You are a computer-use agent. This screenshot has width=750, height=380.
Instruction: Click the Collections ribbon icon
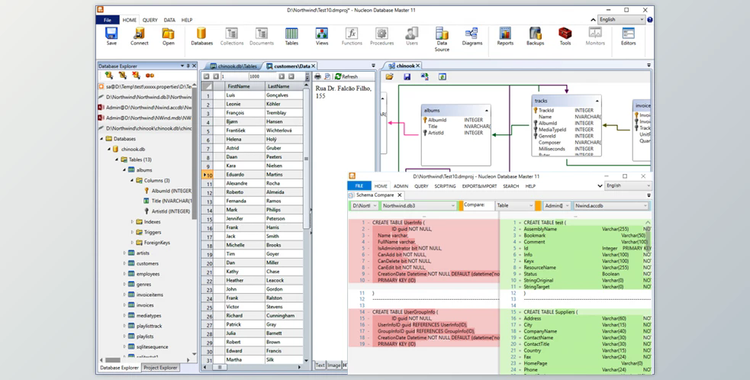[x=232, y=36]
